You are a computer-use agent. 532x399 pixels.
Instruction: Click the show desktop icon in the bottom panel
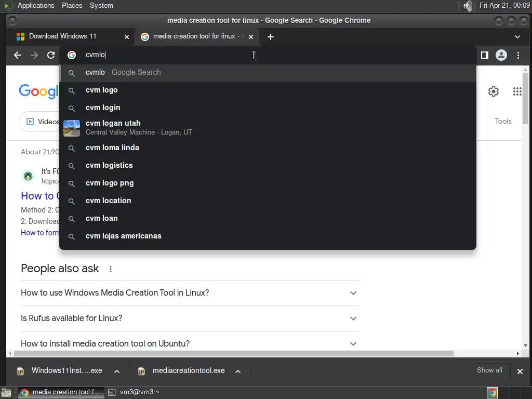[x=6, y=393]
